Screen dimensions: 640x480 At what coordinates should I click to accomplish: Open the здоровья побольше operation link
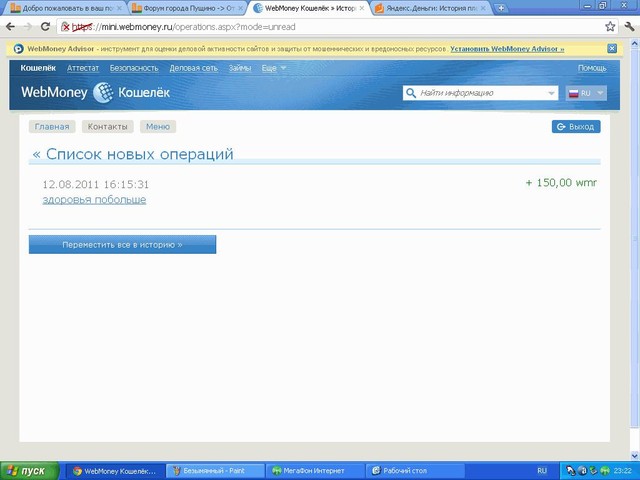click(94, 200)
